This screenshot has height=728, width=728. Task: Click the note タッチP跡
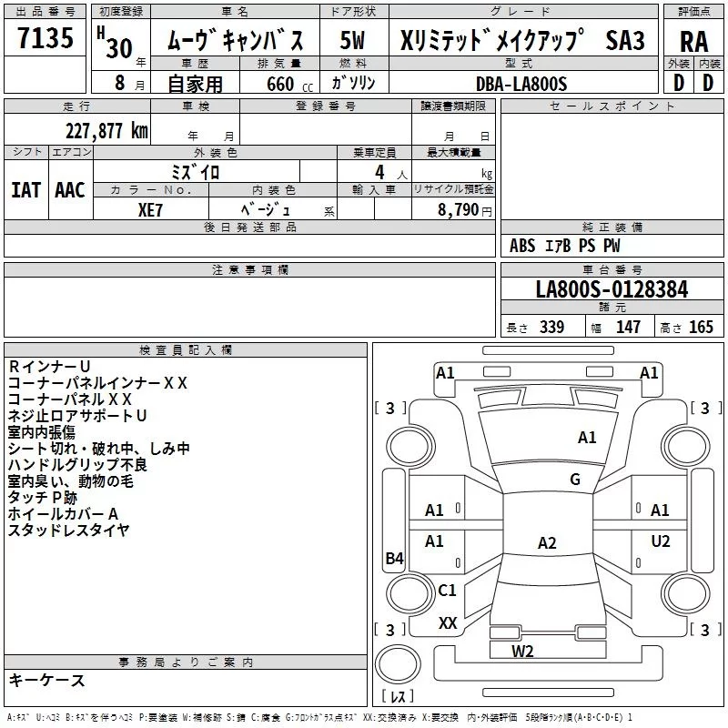pos(43,497)
